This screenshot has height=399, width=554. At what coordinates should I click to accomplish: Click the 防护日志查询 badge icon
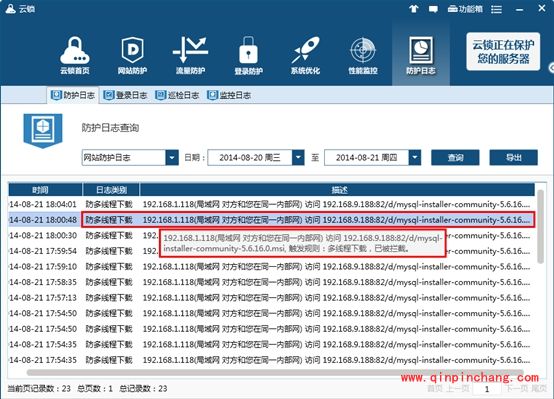tap(43, 130)
